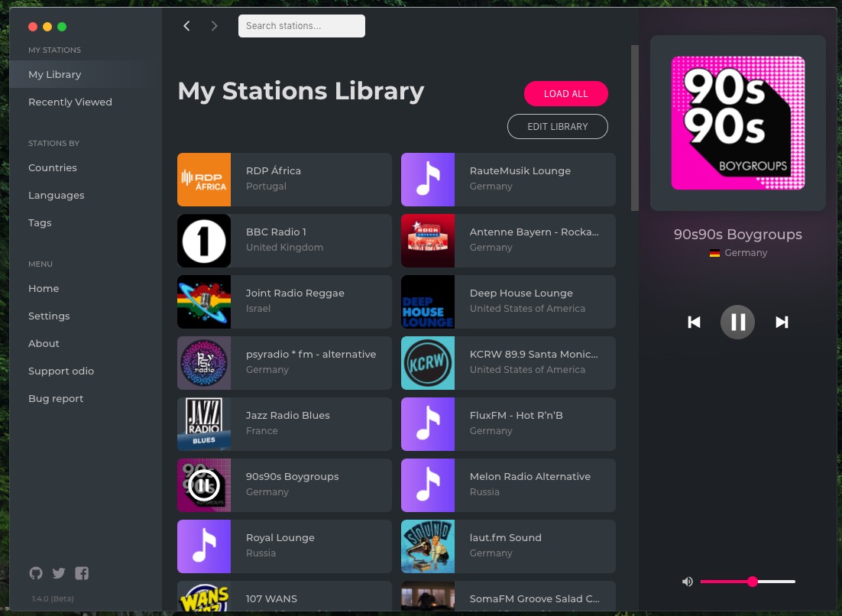This screenshot has height=616, width=842.
Task: Pause playback with the large pause button
Action: coord(737,323)
